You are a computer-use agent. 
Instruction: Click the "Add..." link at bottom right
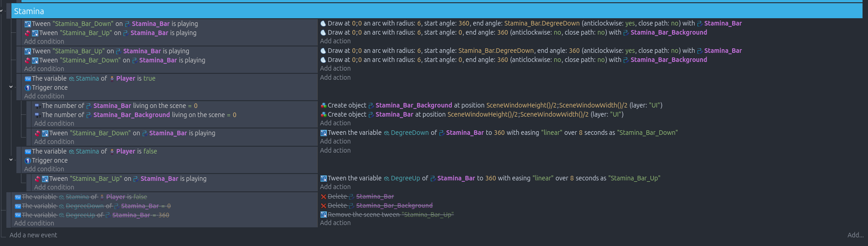coord(855,235)
